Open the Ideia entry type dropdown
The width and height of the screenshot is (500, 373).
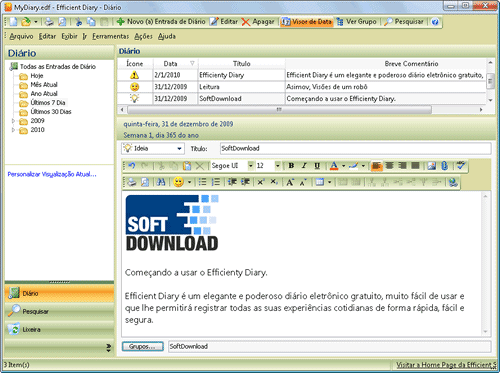click(179, 149)
